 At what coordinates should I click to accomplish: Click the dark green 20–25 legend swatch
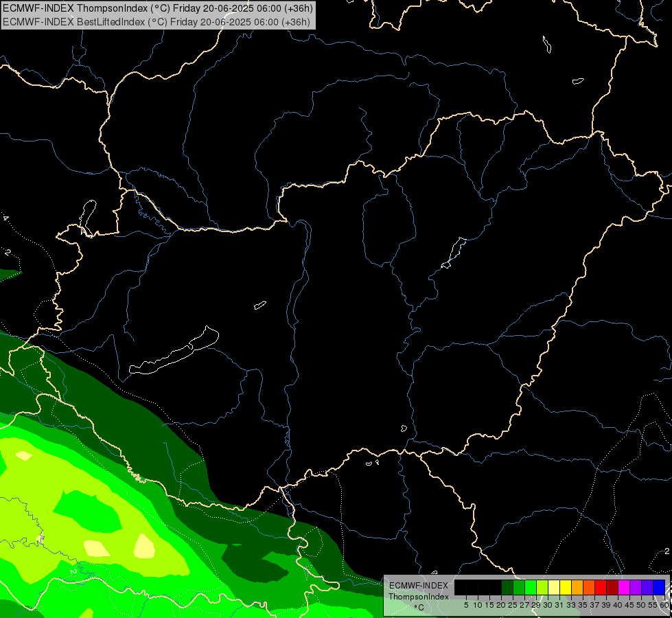click(507, 587)
